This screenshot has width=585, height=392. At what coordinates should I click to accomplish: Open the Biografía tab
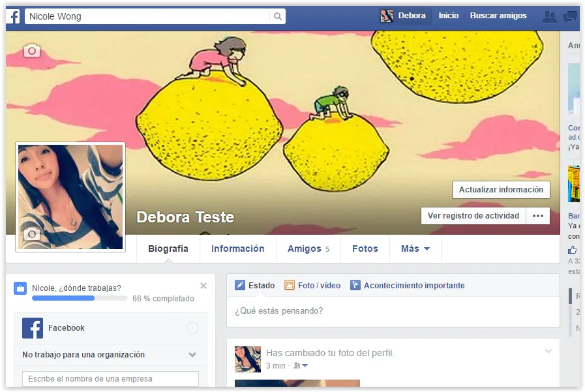pos(168,249)
